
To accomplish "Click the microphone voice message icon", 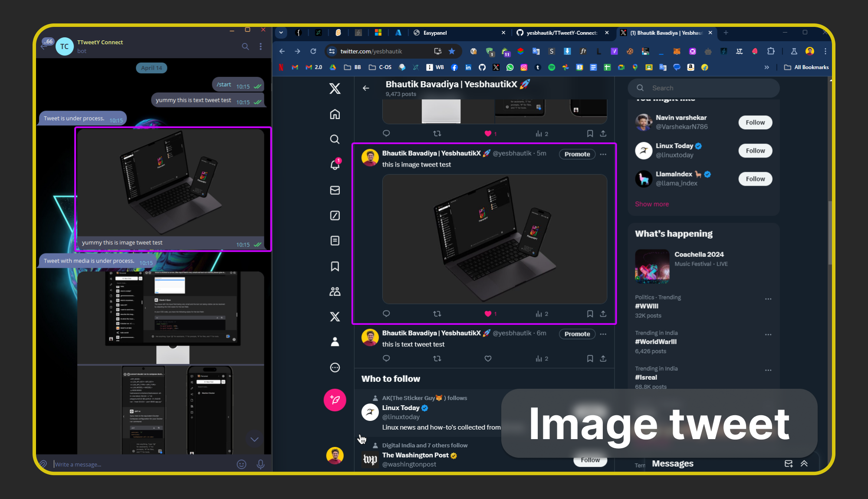I will click(260, 464).
